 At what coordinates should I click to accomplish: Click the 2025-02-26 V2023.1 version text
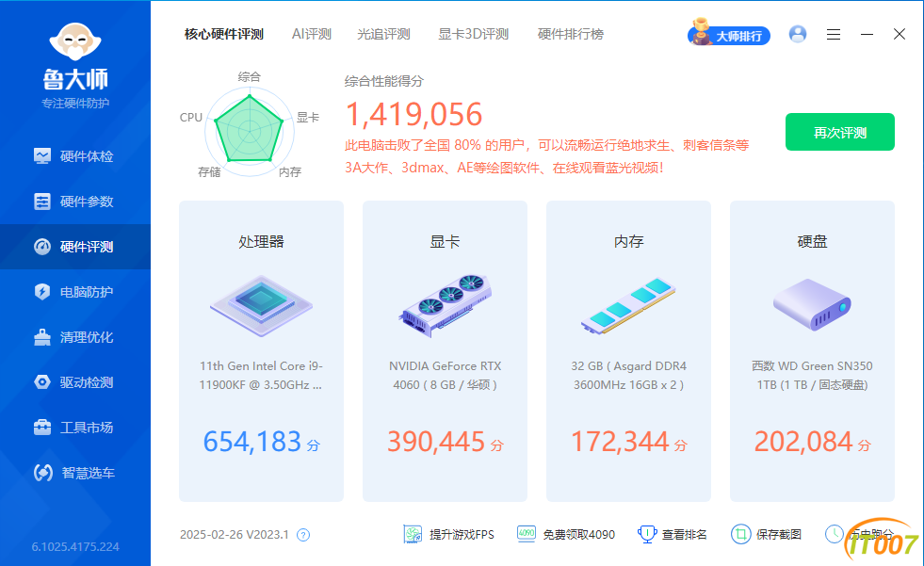click(x=235, y=535)
